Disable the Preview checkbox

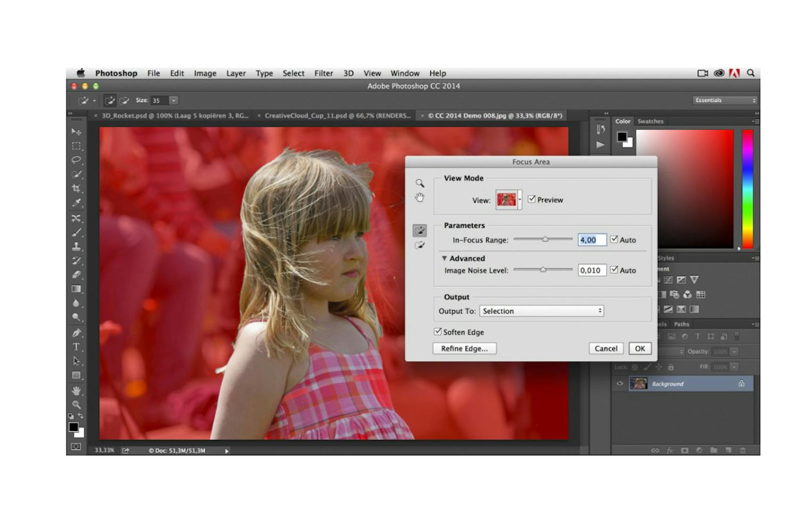(531, 199)
